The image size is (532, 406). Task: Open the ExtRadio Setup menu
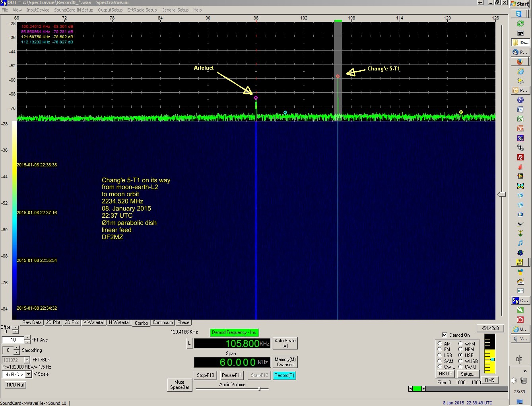(x=142, y=10)
